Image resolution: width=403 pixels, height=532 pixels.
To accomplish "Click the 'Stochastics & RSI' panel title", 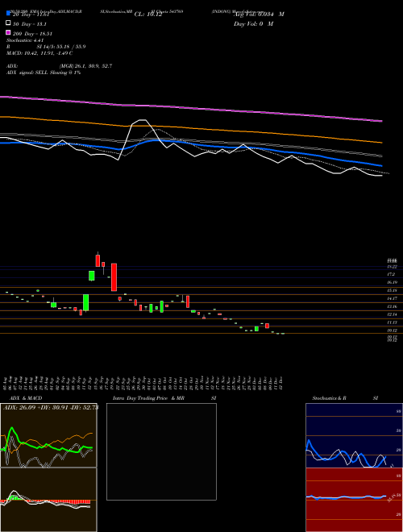I will point(345,398).
